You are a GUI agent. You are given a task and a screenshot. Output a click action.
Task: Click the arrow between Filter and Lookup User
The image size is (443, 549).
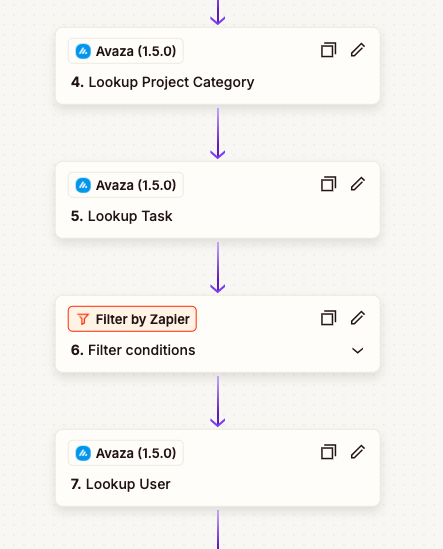(218, 402)
